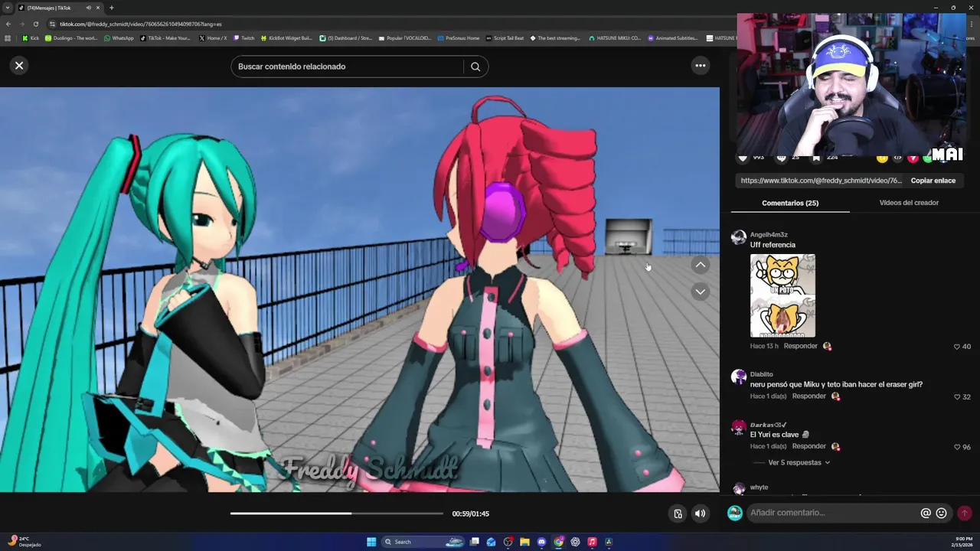The width and height of the screenshot is (980, 551).
Task: Open the WhatsApp bookmark
Action: [x=119, y=38]
